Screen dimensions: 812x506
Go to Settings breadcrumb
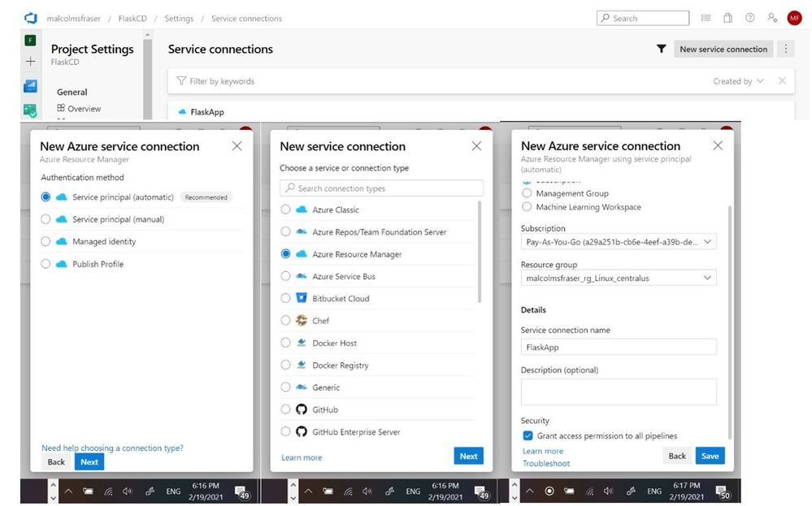pyautogui.click(x=179, y=18)
